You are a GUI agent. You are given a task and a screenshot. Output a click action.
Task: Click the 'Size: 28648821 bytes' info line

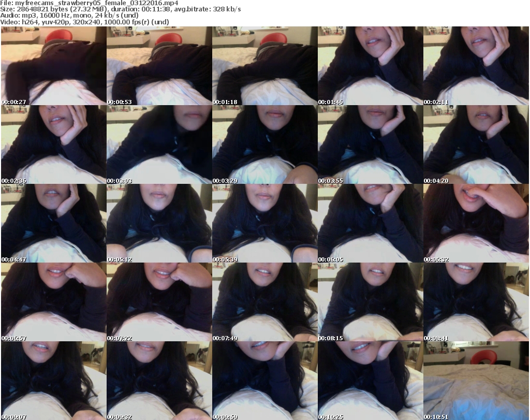(x=120, y=9)
